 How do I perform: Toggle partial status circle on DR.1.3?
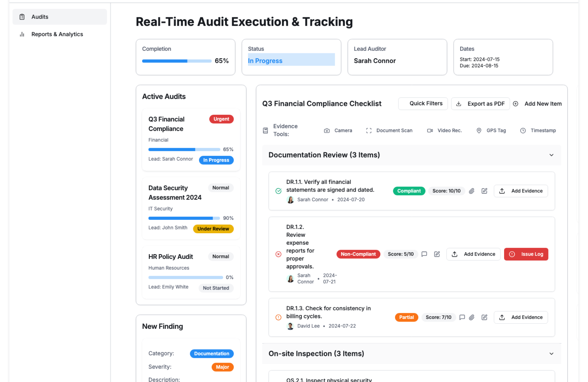pyautogui.click(x=278, y=317)
